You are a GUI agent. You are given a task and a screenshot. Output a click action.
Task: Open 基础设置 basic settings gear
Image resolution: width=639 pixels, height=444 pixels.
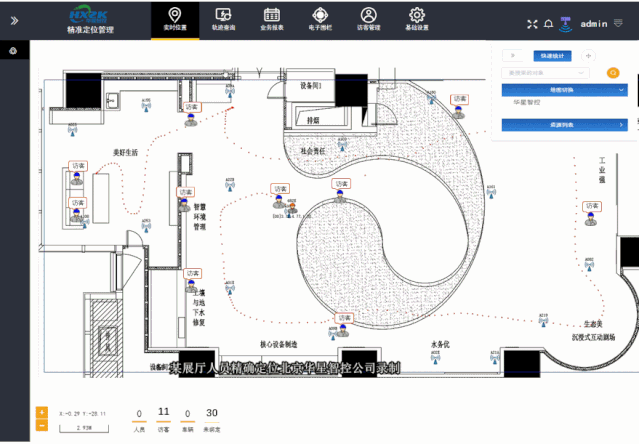pyautogui.click(x=418, y=19)
